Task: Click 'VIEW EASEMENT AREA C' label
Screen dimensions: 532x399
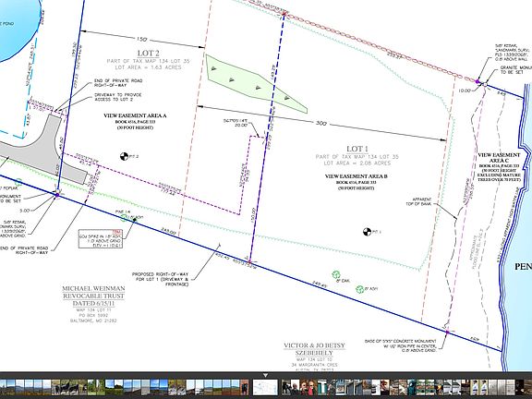Action: point(499,157)
